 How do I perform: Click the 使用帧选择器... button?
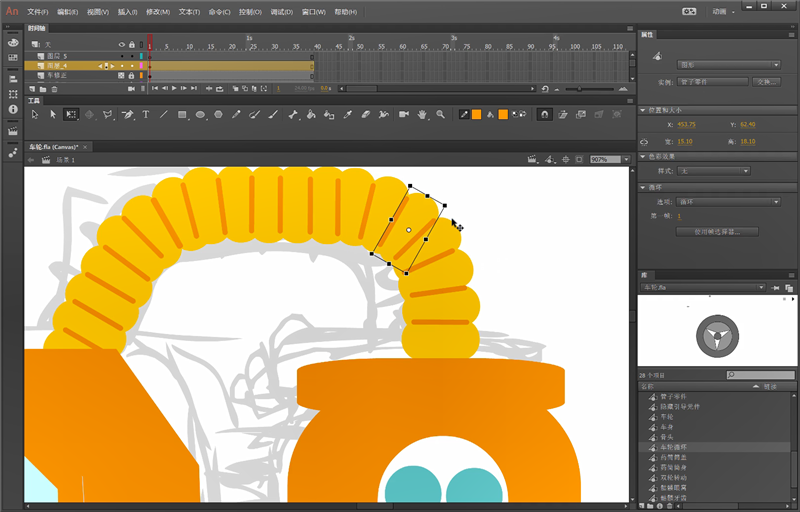717,232
